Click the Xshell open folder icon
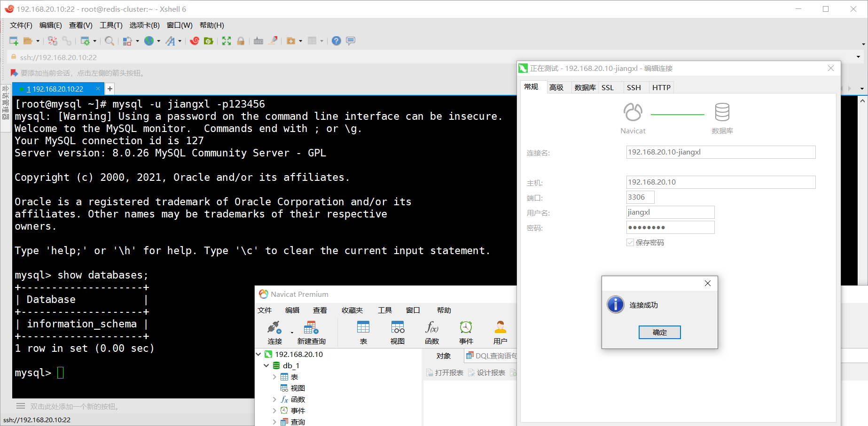The width and height of the screenshot is (868, 426). point(28,41)
